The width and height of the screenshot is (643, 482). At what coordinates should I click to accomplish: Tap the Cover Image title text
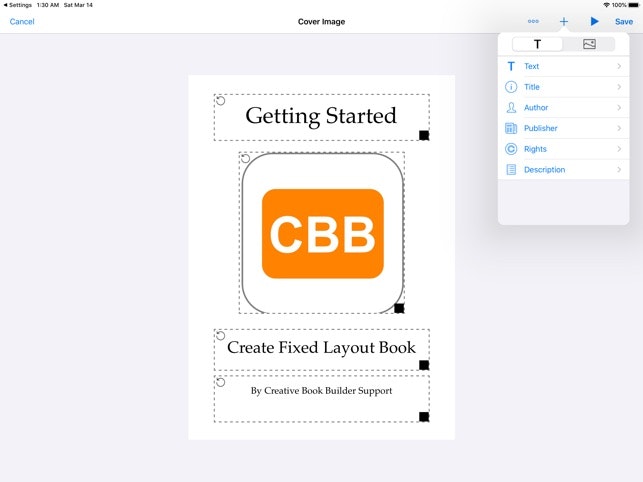click(x=322, y=22)
